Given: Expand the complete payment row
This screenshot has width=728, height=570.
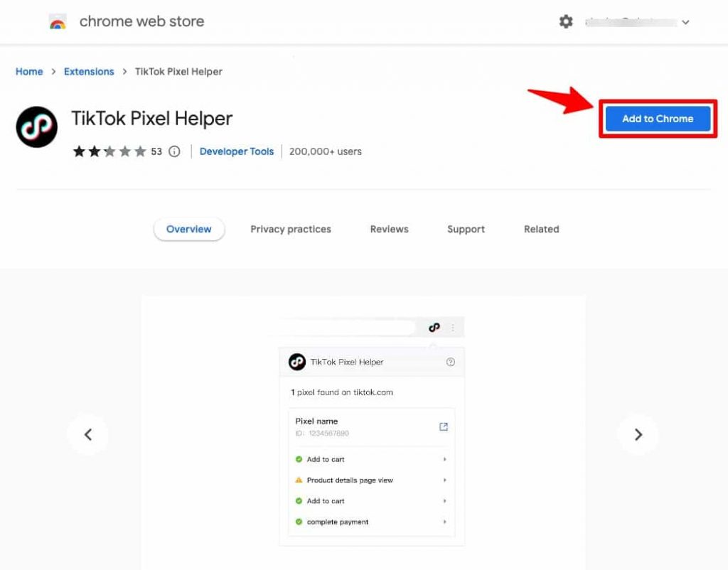Looking at the screenshot, I should point(371,522).
